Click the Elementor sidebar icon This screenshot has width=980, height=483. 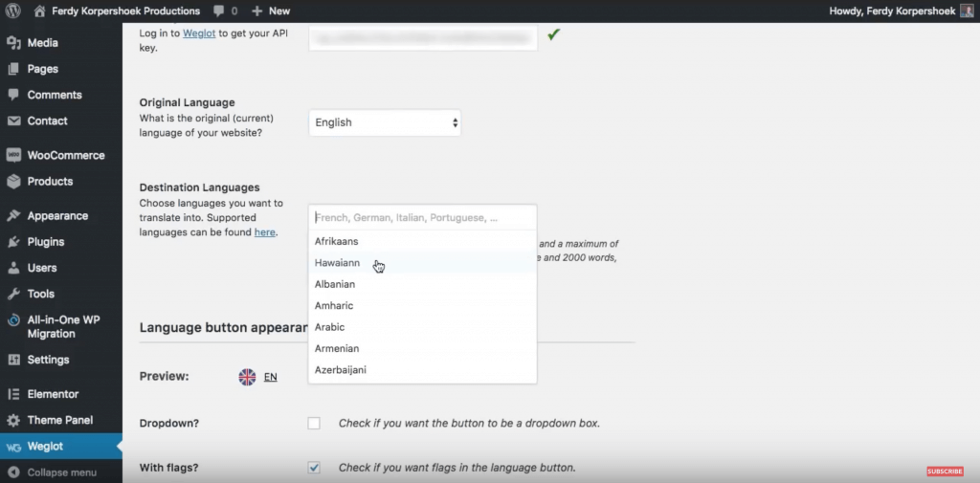click(x=13, y=394)
